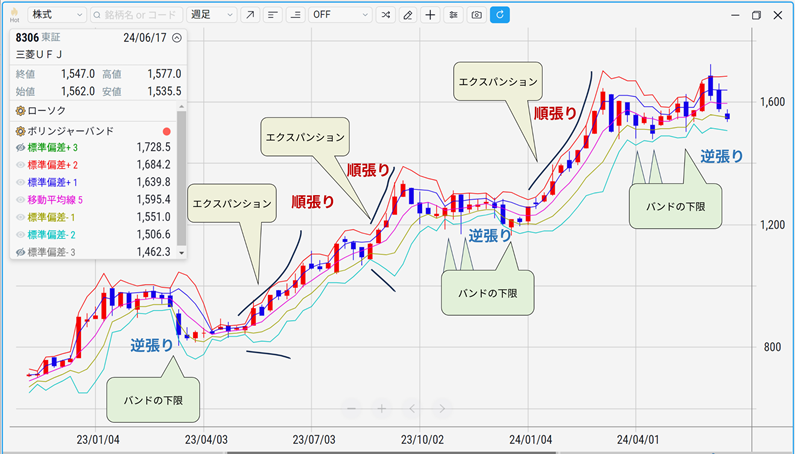The width and height of the screenshot is (795, 454).
Task: Click the pencil drawing tool icon
Action: pyautogui.click(x=407, y=15)
